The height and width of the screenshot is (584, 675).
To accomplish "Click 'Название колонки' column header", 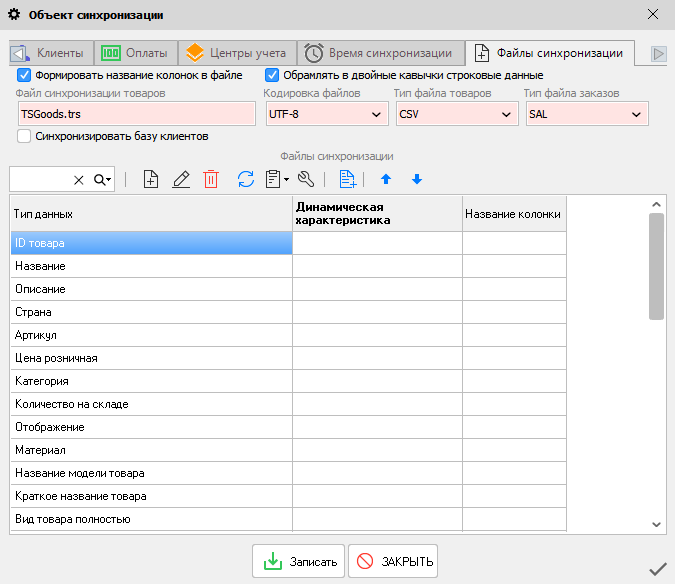I will [x=514, y=214].
